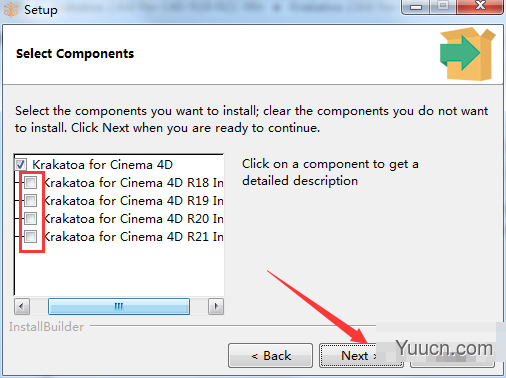Minimize the Setup window
This screenshot has height=378, width=506.
click(x=415, y=7)
